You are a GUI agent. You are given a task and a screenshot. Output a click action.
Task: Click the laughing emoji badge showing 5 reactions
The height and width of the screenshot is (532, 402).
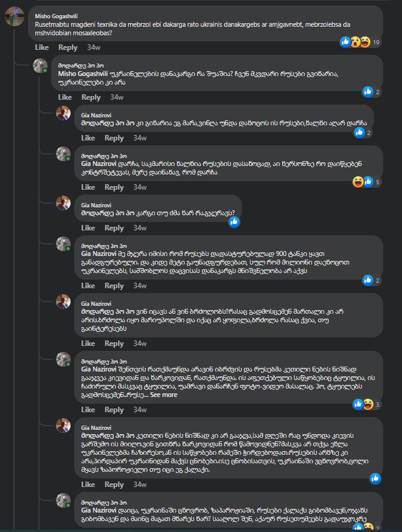[x=358, y=181]
